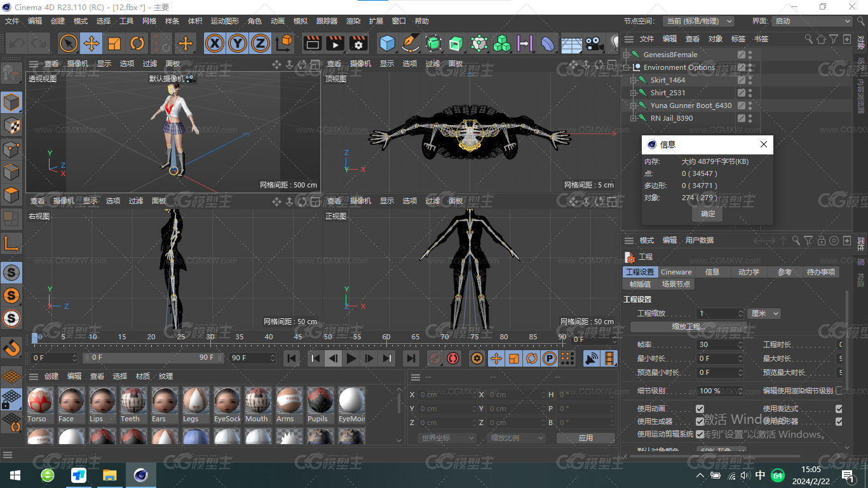Render the active view clapperboard icon
Viewport: 868px width, 488px height.
(x=312, y=43)
